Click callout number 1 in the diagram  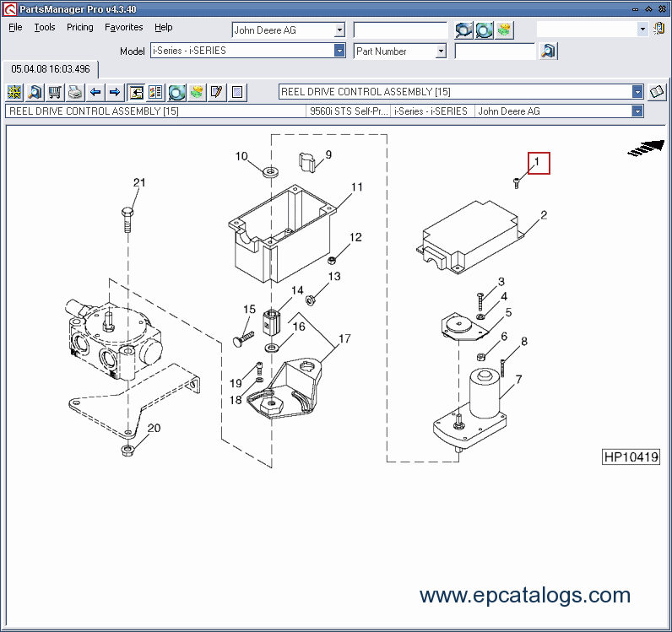539,163
